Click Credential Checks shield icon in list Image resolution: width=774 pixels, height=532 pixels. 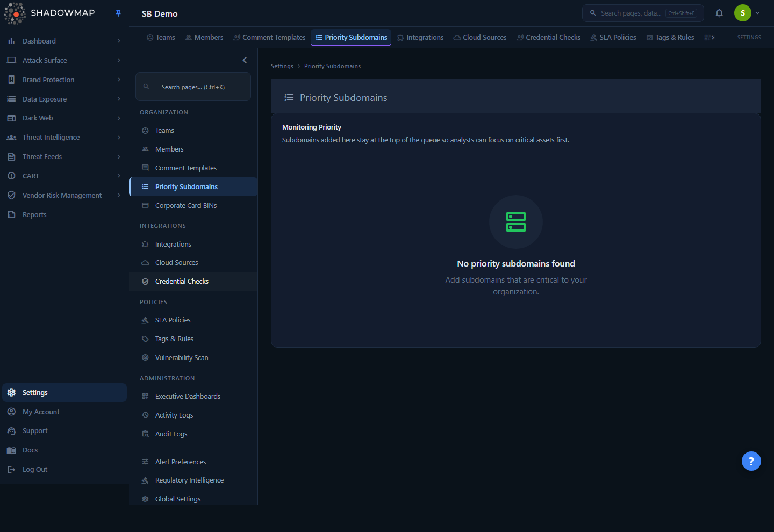point(145,282)
